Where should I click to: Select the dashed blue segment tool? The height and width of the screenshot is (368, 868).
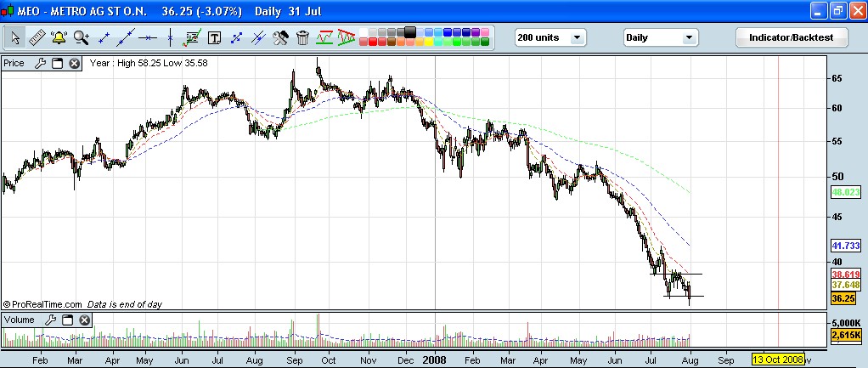point(236,37)
